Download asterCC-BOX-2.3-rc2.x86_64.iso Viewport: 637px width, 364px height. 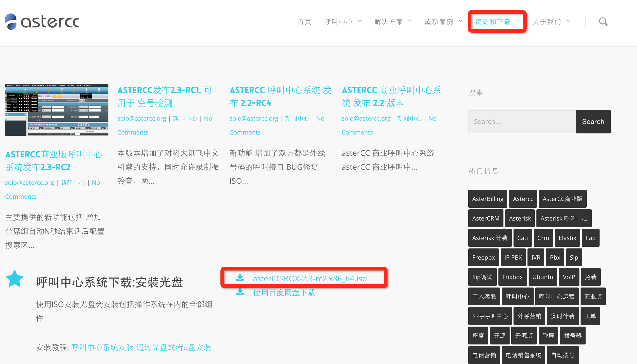(x=310, y=279)
